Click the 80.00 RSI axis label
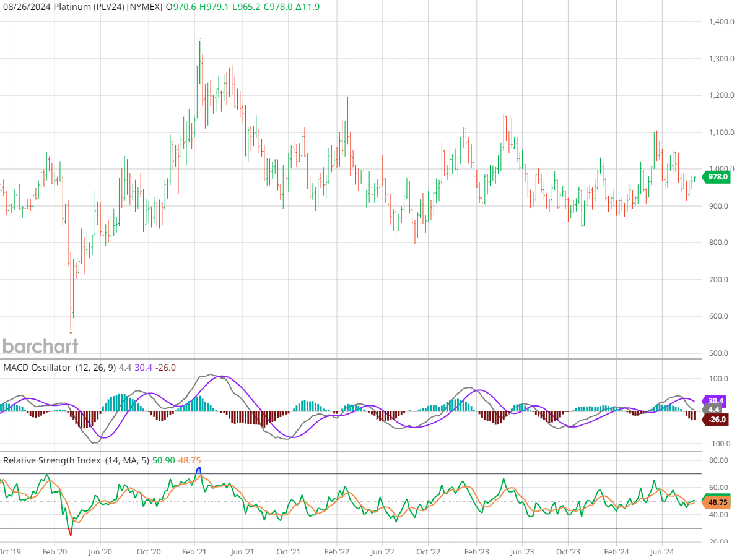 coord(718,460)
